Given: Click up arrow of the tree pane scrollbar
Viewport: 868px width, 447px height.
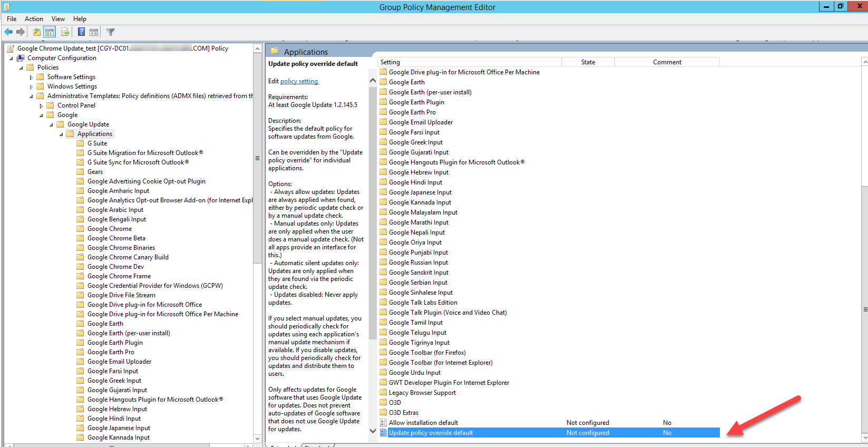Looking at the screenshot, I should (257, 48).
